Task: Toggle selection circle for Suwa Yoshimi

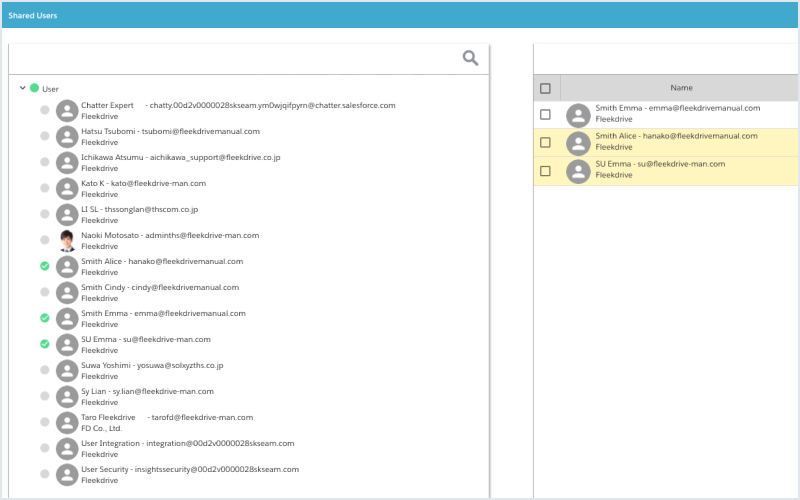Action: click(45, 370)
